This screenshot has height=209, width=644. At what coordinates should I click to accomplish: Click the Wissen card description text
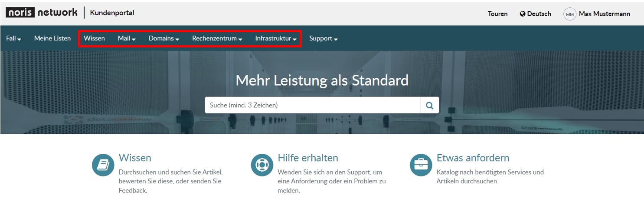tap(171, 181)
